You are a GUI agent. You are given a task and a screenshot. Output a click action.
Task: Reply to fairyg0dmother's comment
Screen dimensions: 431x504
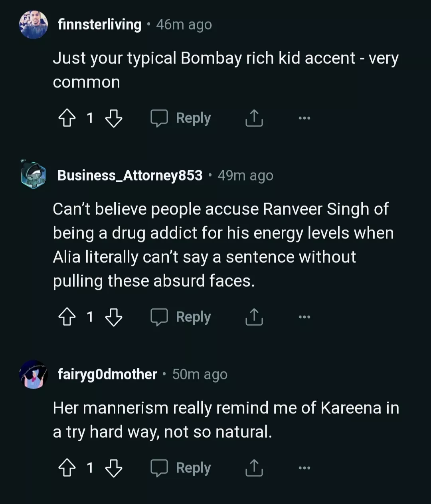(x=181, y=468)
